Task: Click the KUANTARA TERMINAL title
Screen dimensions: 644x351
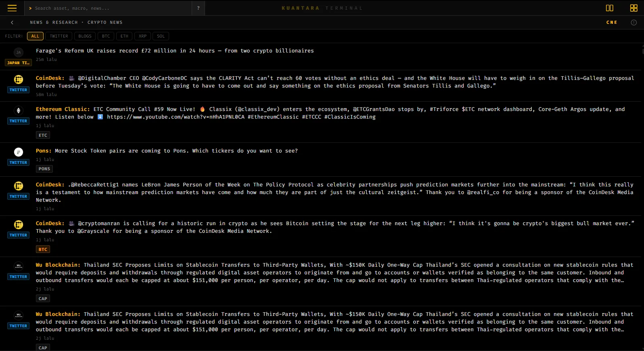Action: point(322,8)
